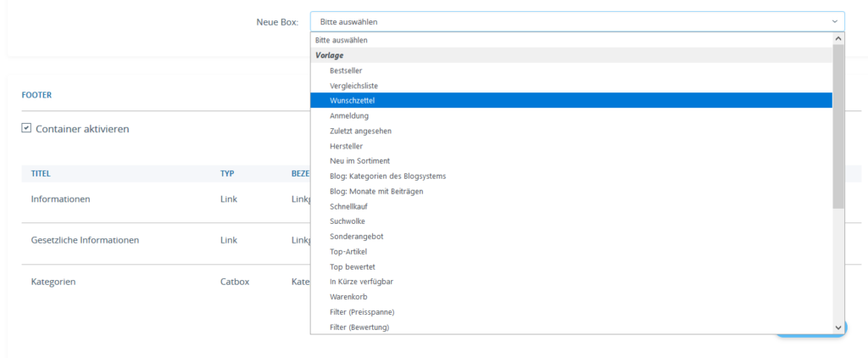Collapse the Neue Box dropdown field
Screen dimensions: 868x358
tap(576, 21)
